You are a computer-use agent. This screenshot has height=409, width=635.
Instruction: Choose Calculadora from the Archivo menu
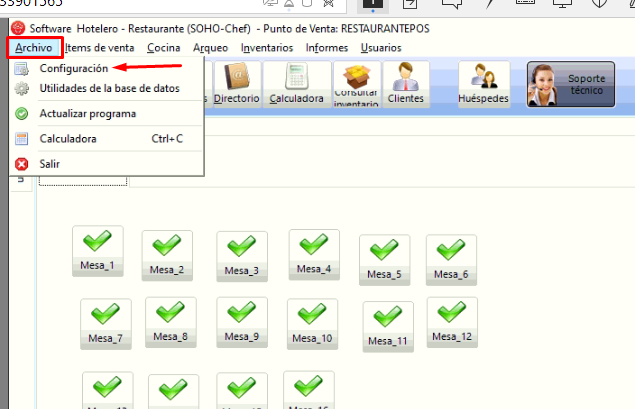tap(68, 138)
